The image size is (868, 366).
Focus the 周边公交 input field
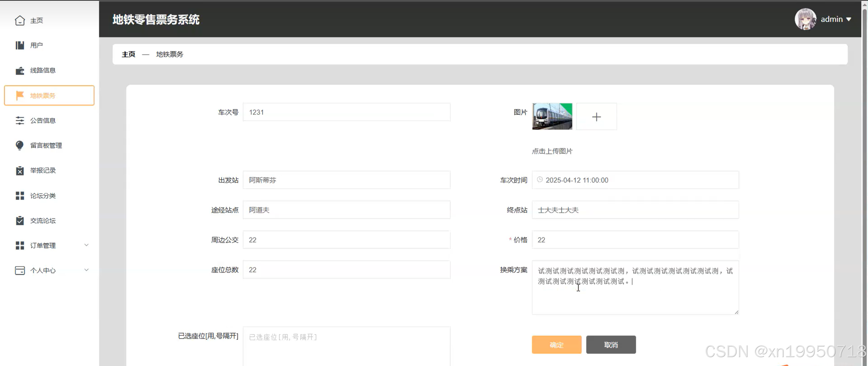coord(346,240)
